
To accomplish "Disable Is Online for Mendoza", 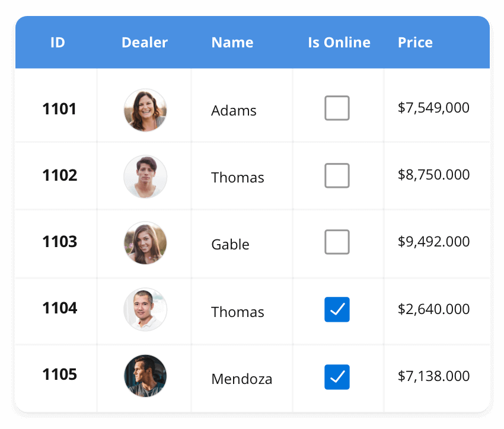I will 337,377.
